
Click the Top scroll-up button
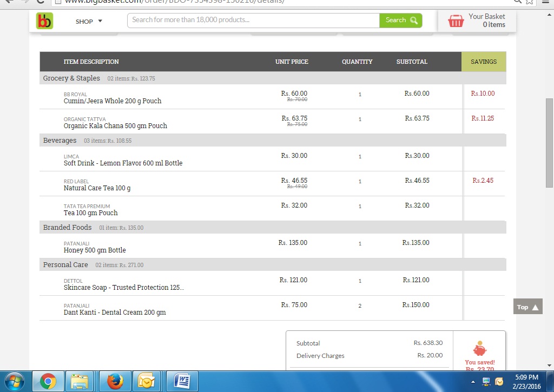(x=527, y=307)
